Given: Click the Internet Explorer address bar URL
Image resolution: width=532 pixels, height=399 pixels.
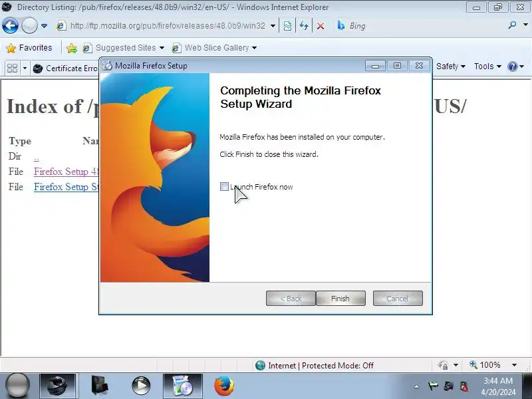Looking at the screenshot, I should [x=168, y=26].
